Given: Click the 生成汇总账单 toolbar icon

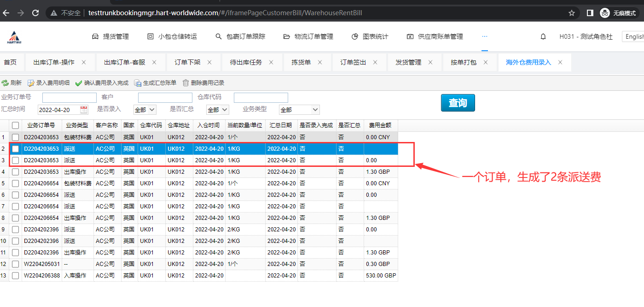Looking at the screenshot, I should tap(138, 83).
